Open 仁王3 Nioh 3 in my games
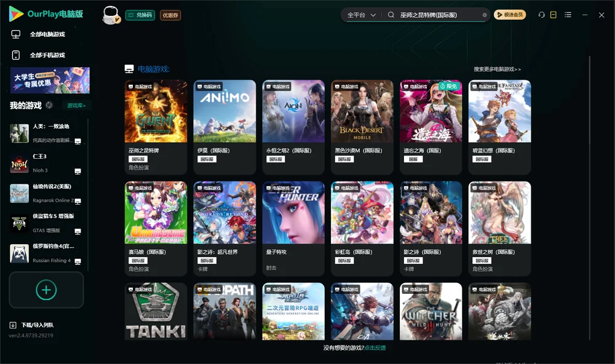Viewport: 615px width, 364px height. coord(46,164)
